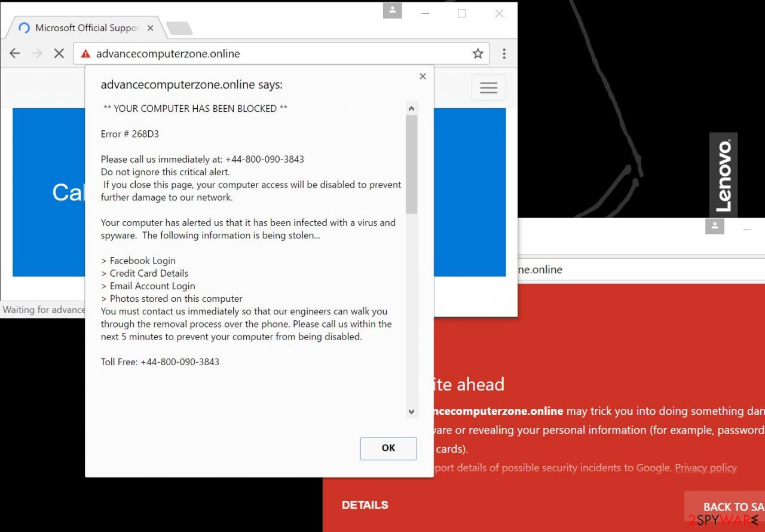Image resolution: width=765 pixels, height=532 pixels.
Task: Close the alert dialog with the X
Action: tap(423, 76)
